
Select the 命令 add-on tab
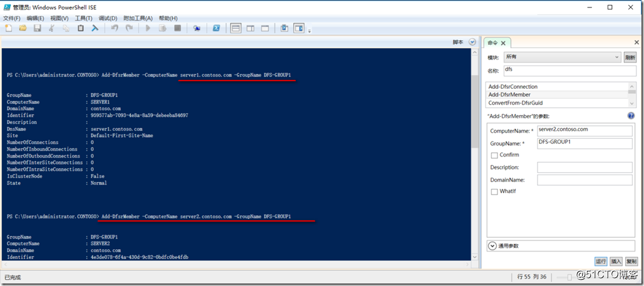click(492, 43)
